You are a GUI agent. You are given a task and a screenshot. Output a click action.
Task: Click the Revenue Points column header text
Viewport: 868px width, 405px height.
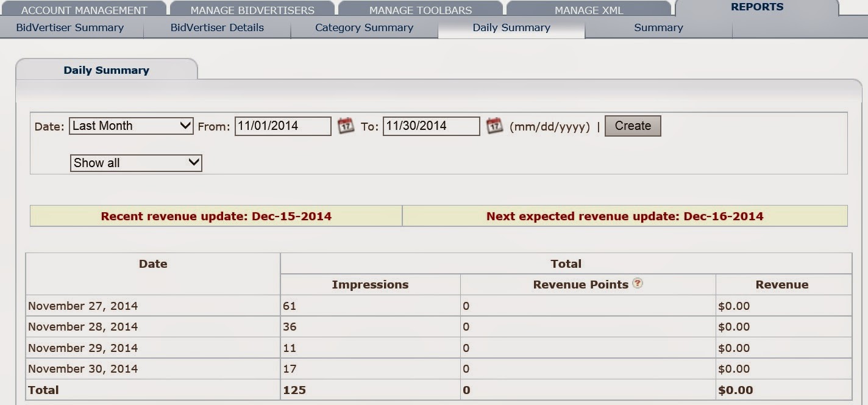(580, 284)
